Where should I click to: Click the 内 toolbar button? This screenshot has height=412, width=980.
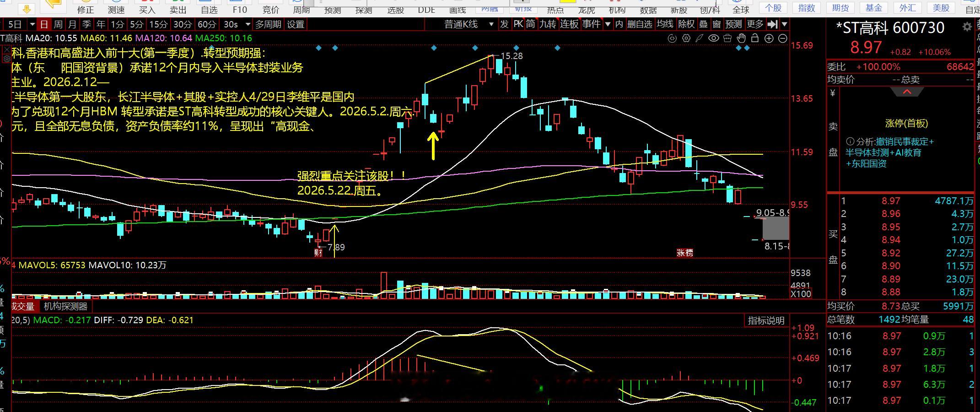619,24
